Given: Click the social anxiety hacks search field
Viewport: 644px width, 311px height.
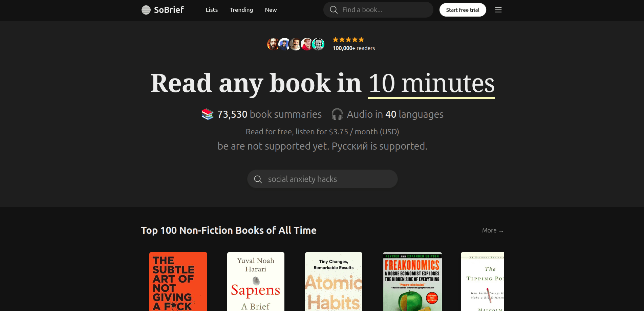Looking at the screenshot, I should pyautogui.click(x=322, y=179).
